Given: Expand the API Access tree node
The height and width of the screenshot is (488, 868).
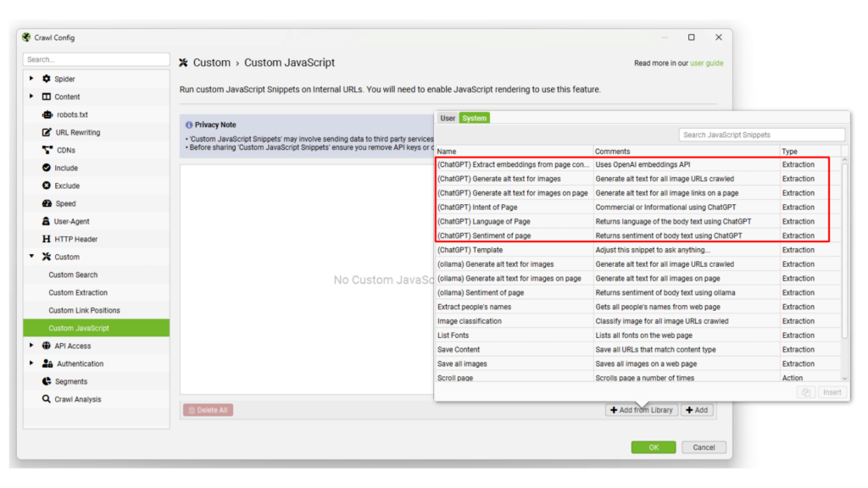Looking at the screenshot, I should click(x=31, y=346).
